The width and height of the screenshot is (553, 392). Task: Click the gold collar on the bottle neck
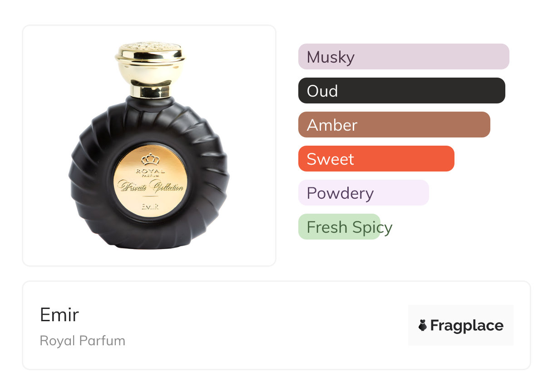click(150, 91)
